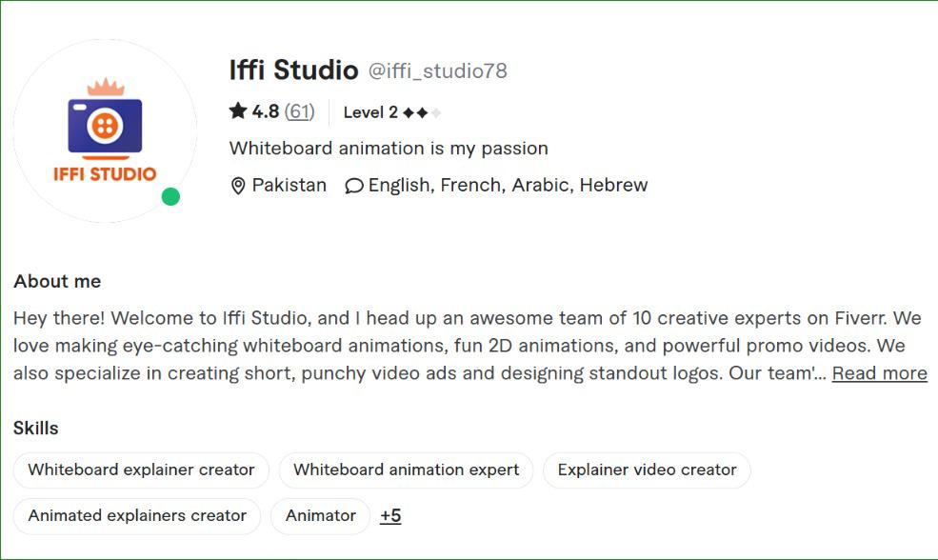Image resolution: width=938 pixels, height=560 pixels.
Task: Expand About me with Read more
Action: (x=879, y=373)
